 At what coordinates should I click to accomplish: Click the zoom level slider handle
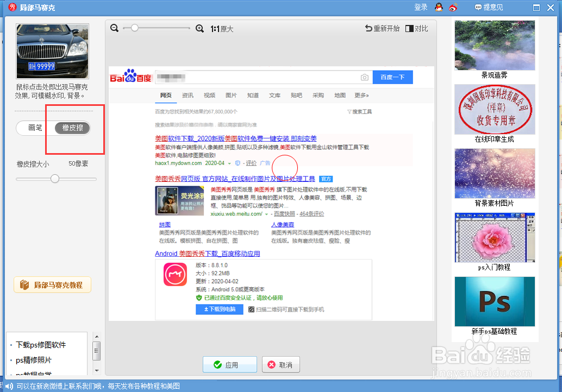coord(134,28)
